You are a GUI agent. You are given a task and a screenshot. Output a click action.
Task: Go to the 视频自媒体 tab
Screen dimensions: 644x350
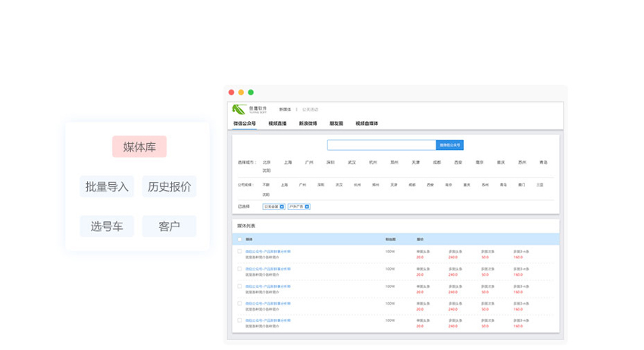(x=366, y=123)
